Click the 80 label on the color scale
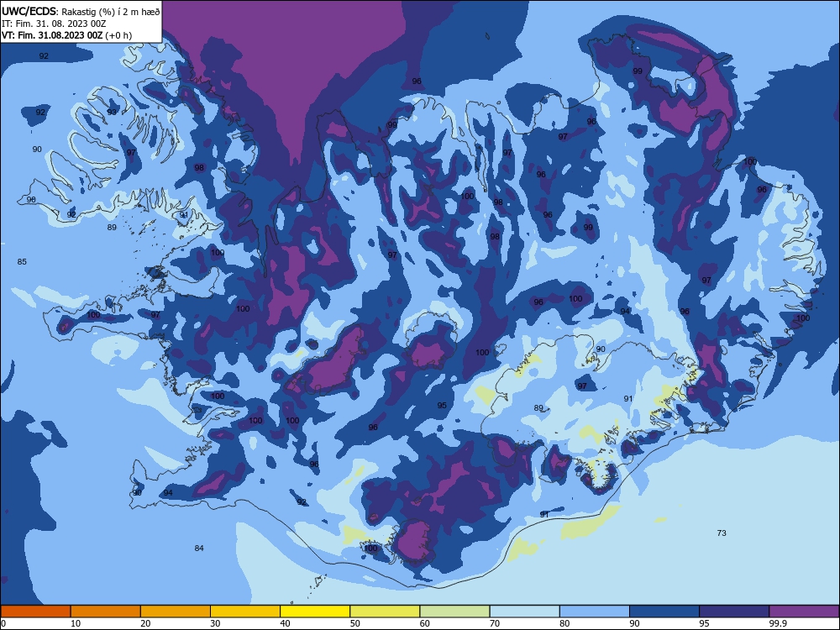Screen dimensions: 840x630 click(564, 623)
